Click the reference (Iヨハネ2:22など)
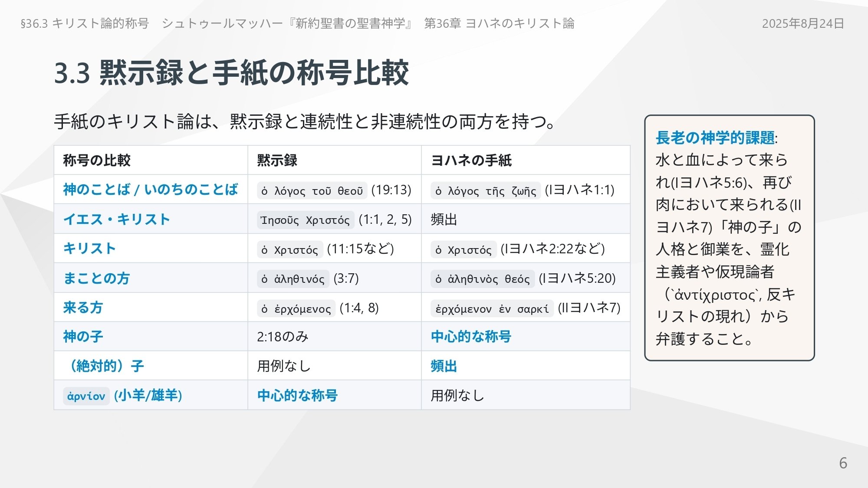Image resolution: width=868 pixels, height=488 pixels. click(553, 249)
